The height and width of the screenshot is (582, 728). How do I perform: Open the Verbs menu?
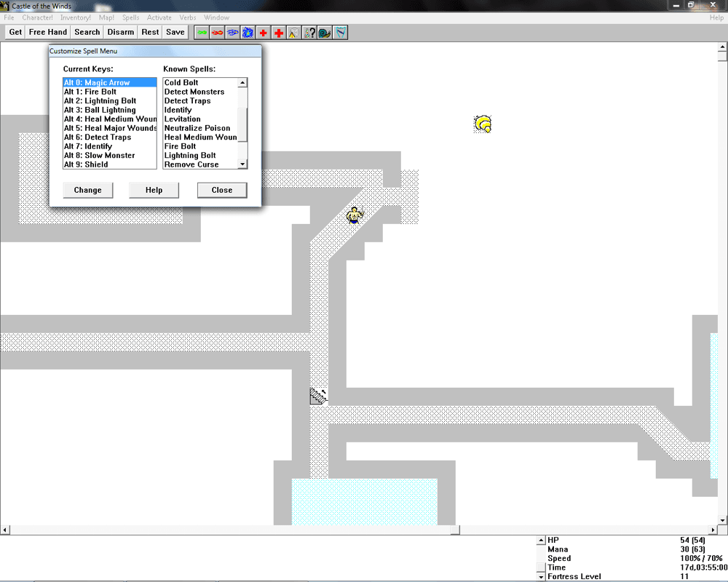(188, 17)
